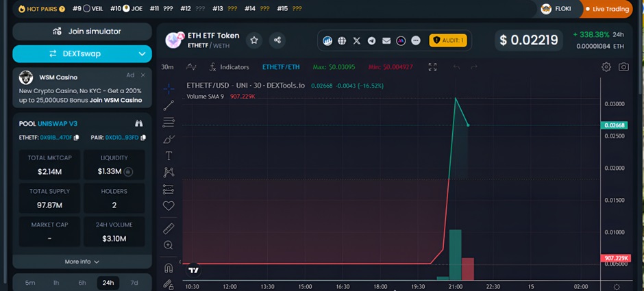Open the Telegram link icon
Image resolution: width=644 pixels, height=291 pixels.
point(371,41)
